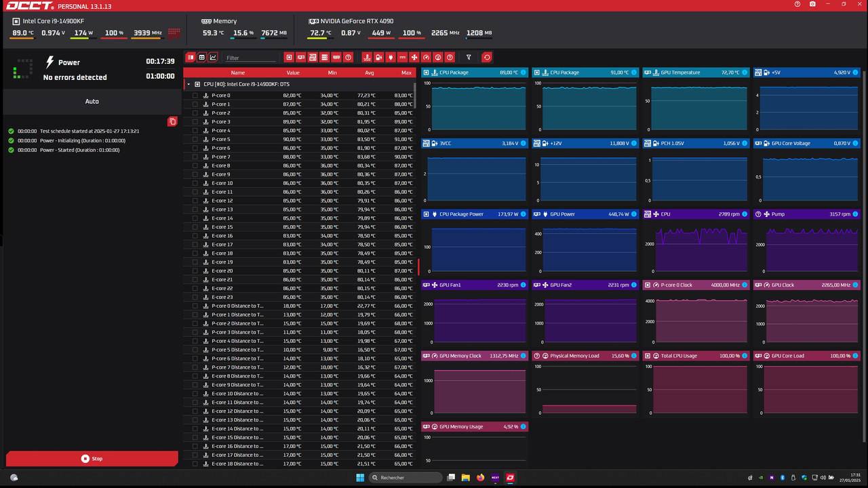The width and height of the screenshot is (868, 488).
Task: Switch to graph-only monitoring view
Action: [213, 58]
